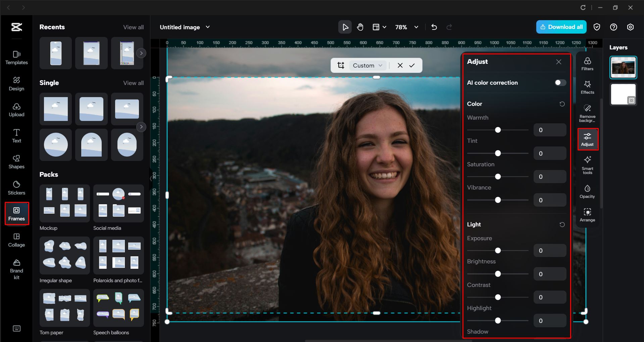Open the Effects panel

(587, 87)
